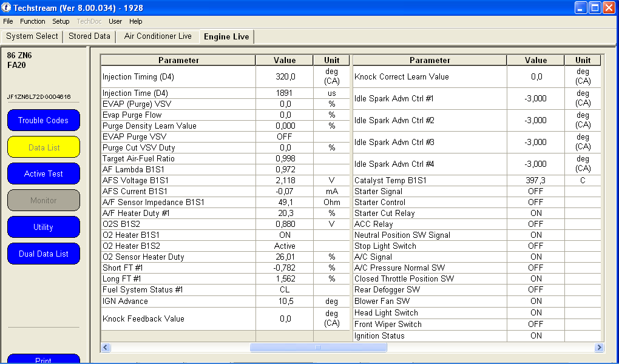
Task: Open the User menu
Action: click(x=115, y=21)
